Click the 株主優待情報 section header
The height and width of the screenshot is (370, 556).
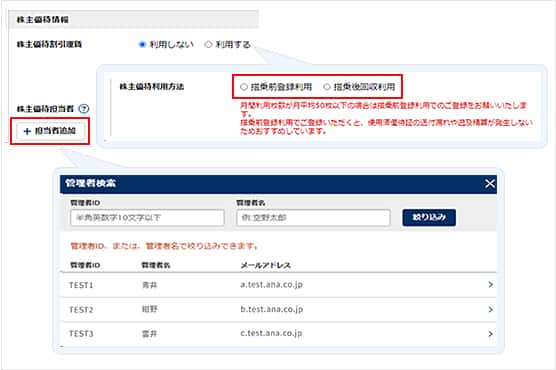coord(133,20)
